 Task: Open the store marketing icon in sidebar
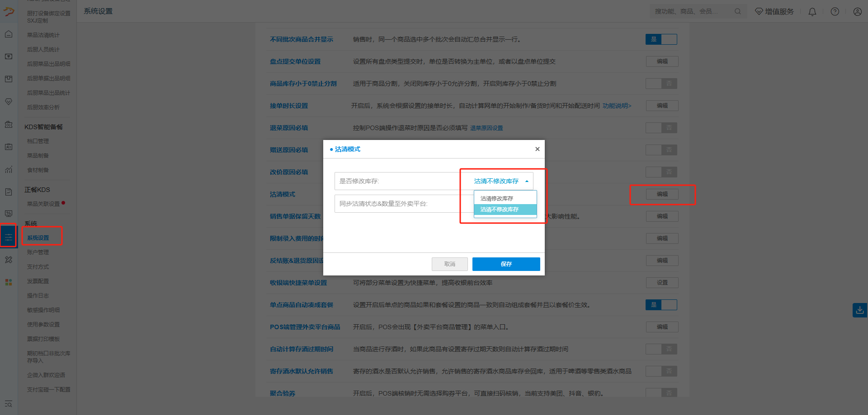(9, 124)
